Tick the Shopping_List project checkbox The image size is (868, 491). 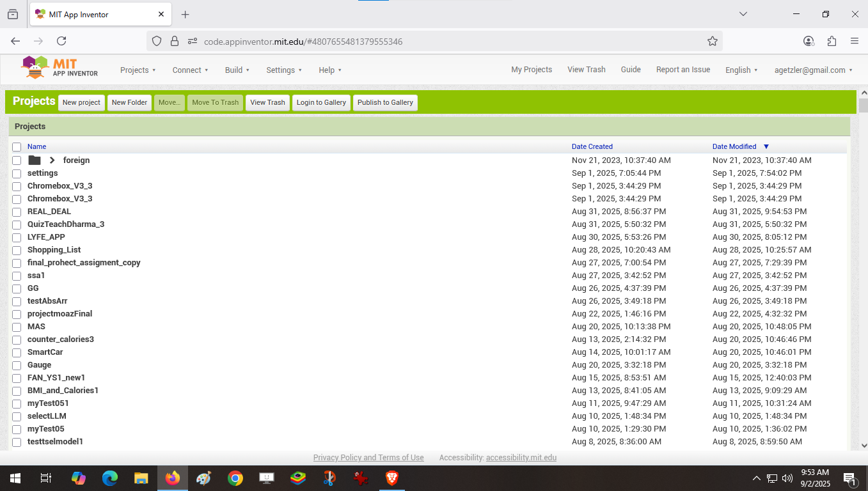[17, 250]
